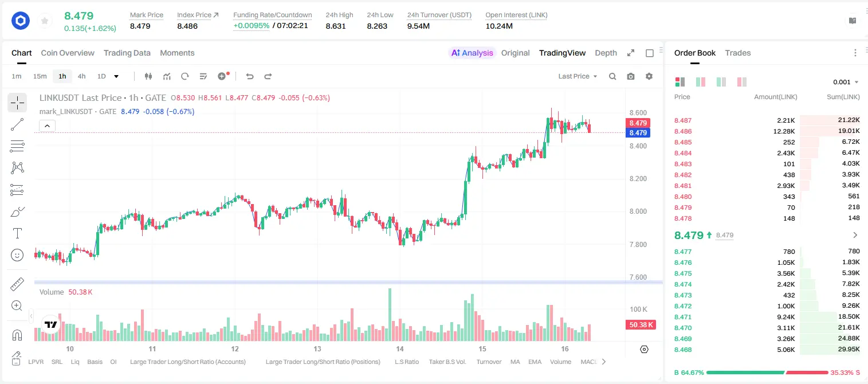Open the emoji sticker tool

[17, 255]
